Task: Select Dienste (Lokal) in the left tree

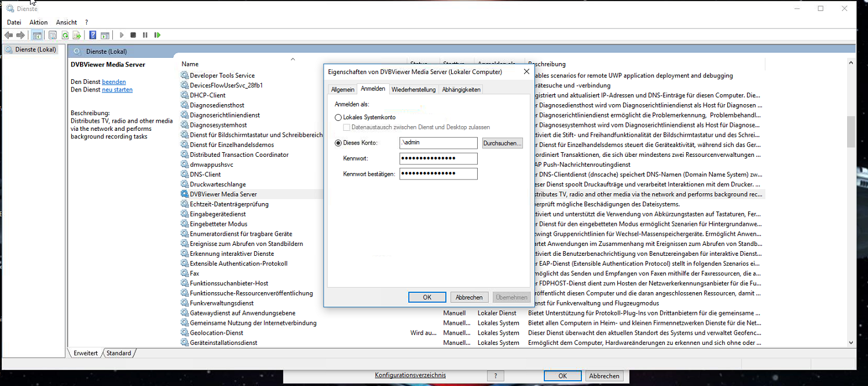Action: tap(31, 50)
